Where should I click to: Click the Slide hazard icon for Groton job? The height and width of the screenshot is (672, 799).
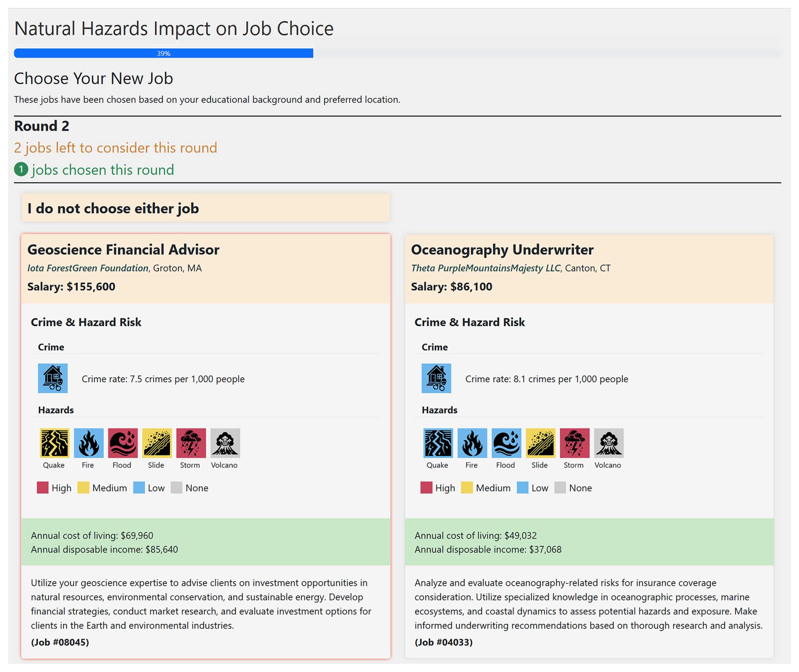point(157,443)
